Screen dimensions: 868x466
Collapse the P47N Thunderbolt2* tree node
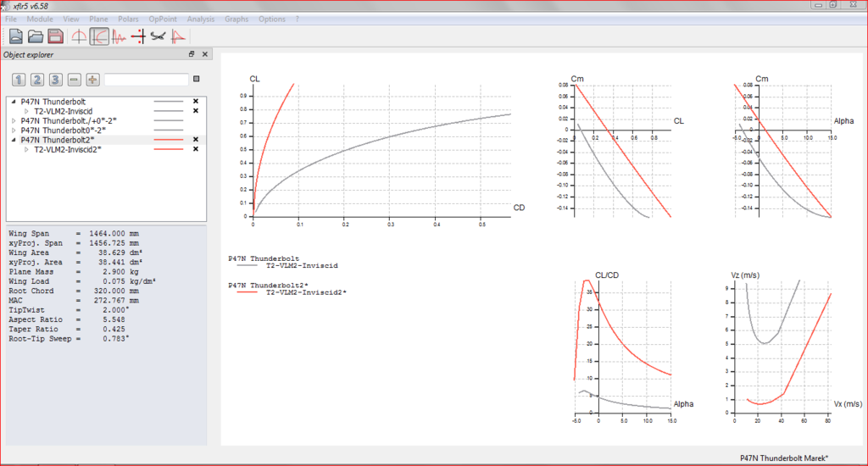pos(13,140)
